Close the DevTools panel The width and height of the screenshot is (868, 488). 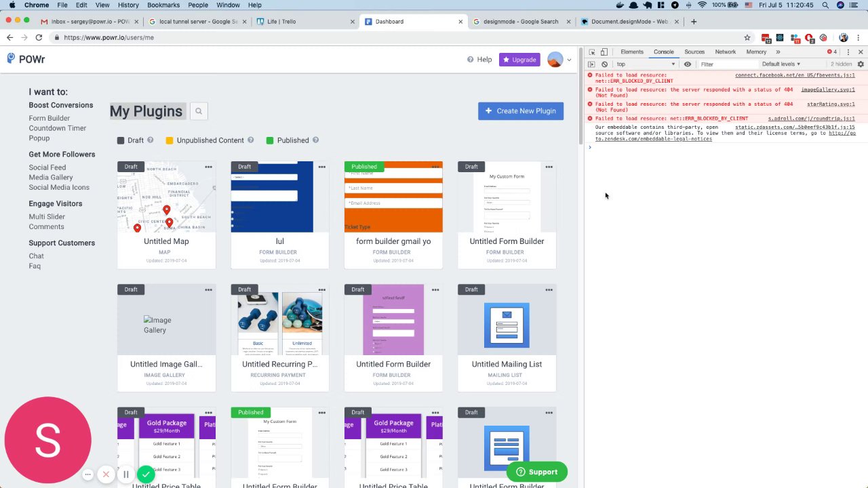pos(861,52)
